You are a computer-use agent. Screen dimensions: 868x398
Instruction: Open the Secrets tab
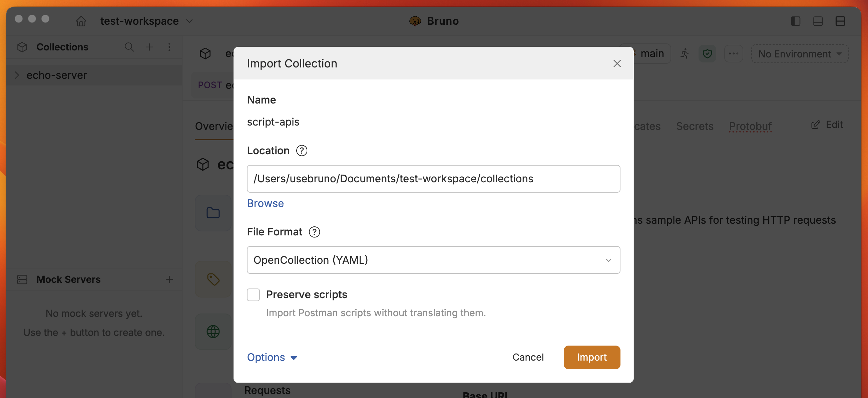pos(695,126)
